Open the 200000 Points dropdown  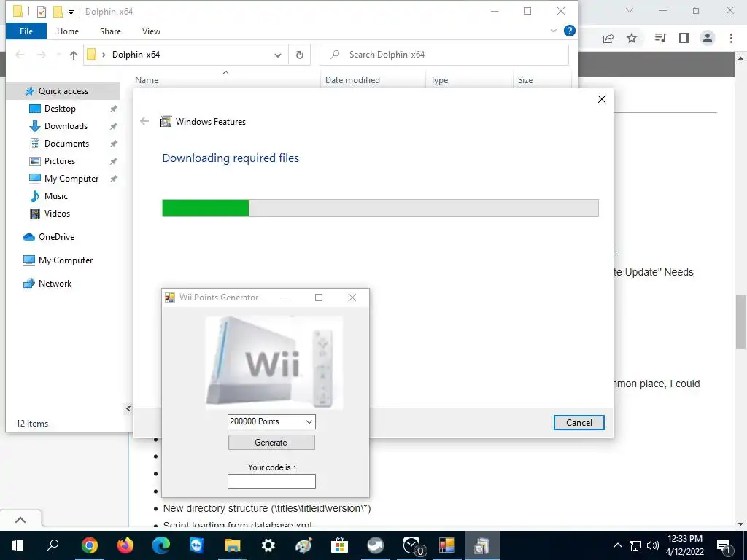[x=271, y=421]
